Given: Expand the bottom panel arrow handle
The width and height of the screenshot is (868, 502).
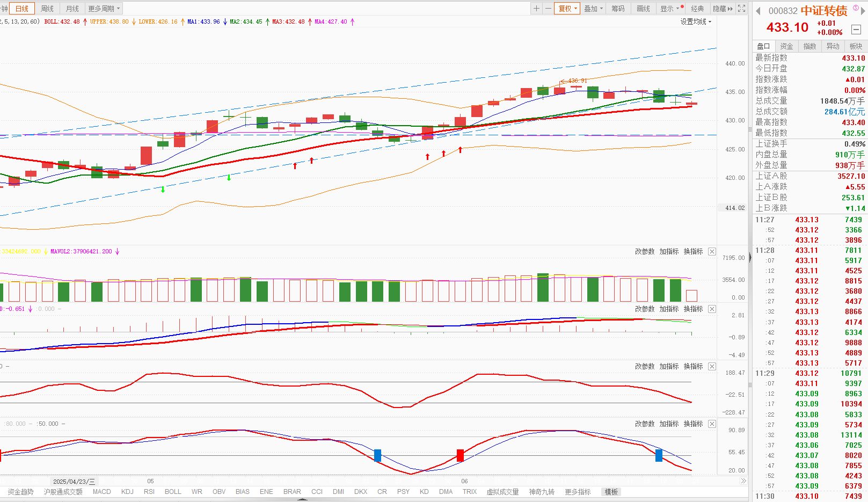Looking at the screenshot, I should point(302,499).
